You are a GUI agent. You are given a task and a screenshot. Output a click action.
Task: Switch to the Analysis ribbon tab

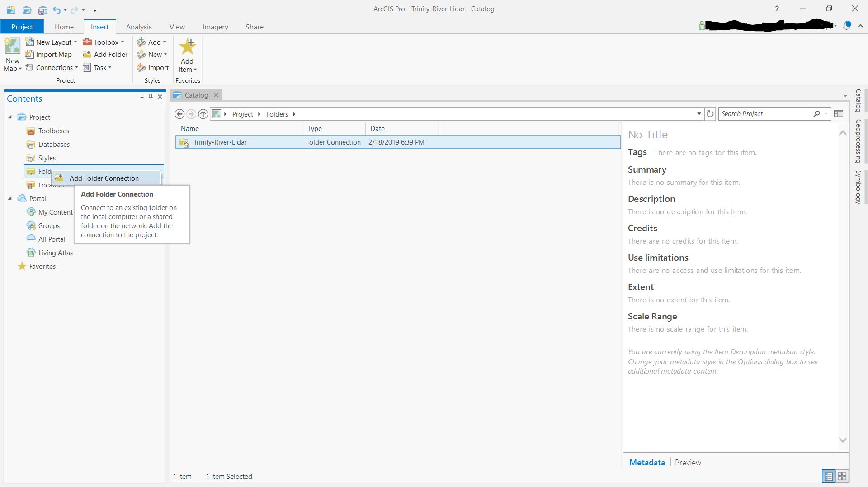point(139,27)
